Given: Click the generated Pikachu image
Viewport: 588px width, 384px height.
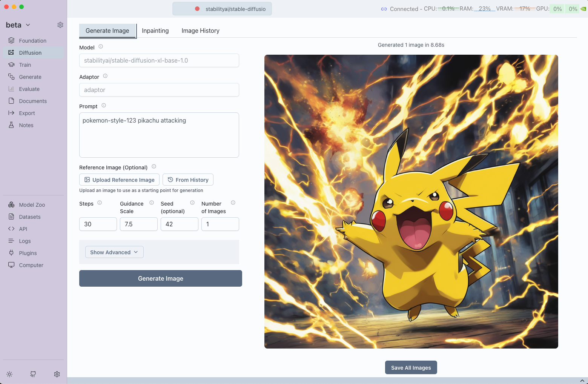Looking at the screenshot, I should click(x=411, y=201).
